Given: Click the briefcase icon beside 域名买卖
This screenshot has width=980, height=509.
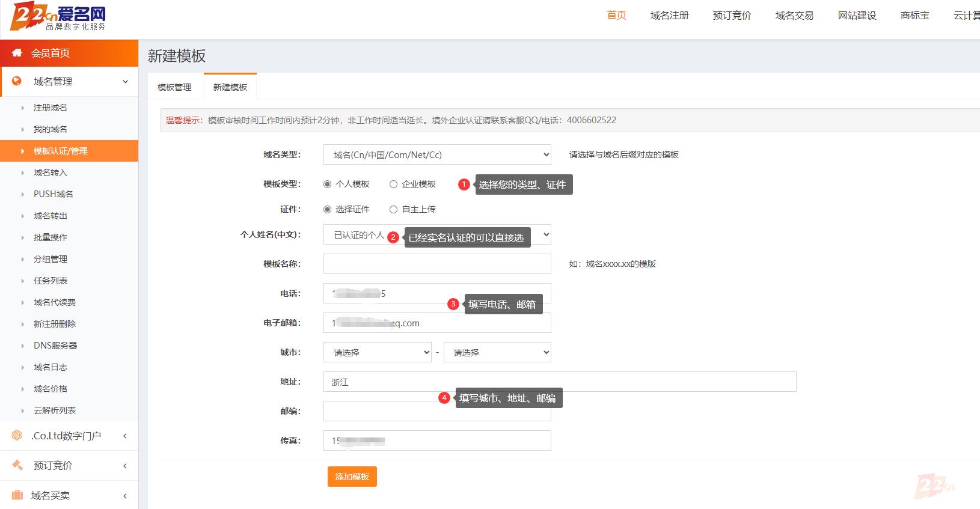Looking at the screenshot, I should coord(17,495).
